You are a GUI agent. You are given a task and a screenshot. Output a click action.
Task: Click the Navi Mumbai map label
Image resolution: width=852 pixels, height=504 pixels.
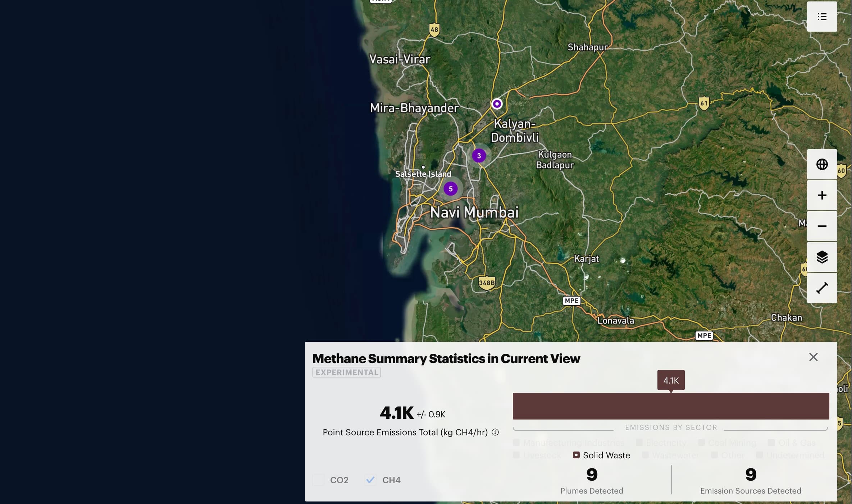[474, 212]
